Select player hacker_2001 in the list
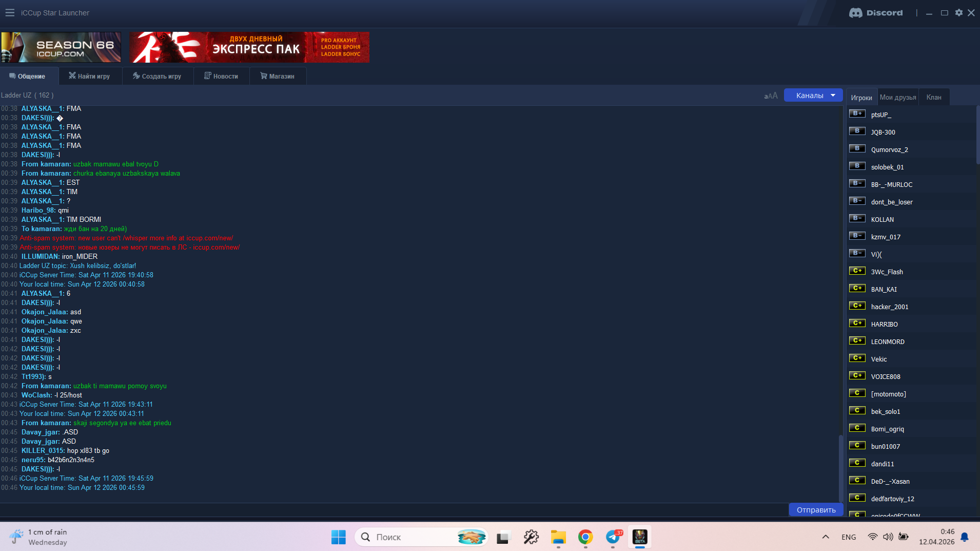980x551 pixels. click(890, 307)
